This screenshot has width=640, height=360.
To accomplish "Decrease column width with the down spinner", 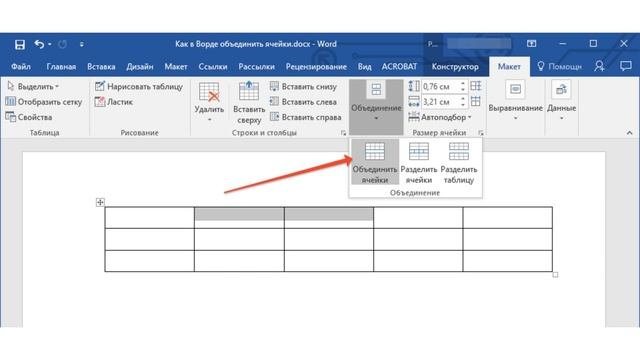I will 463,105.
